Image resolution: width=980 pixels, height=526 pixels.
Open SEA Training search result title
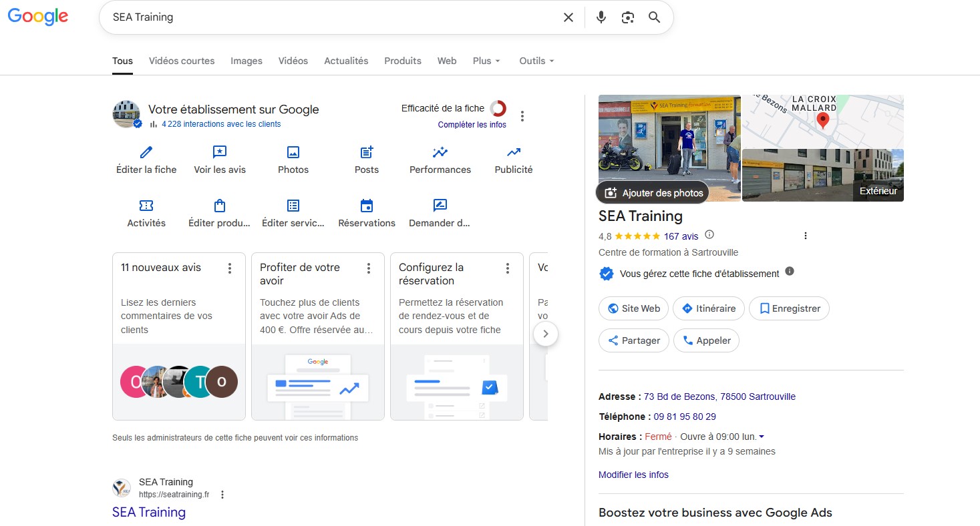[149, 512]
